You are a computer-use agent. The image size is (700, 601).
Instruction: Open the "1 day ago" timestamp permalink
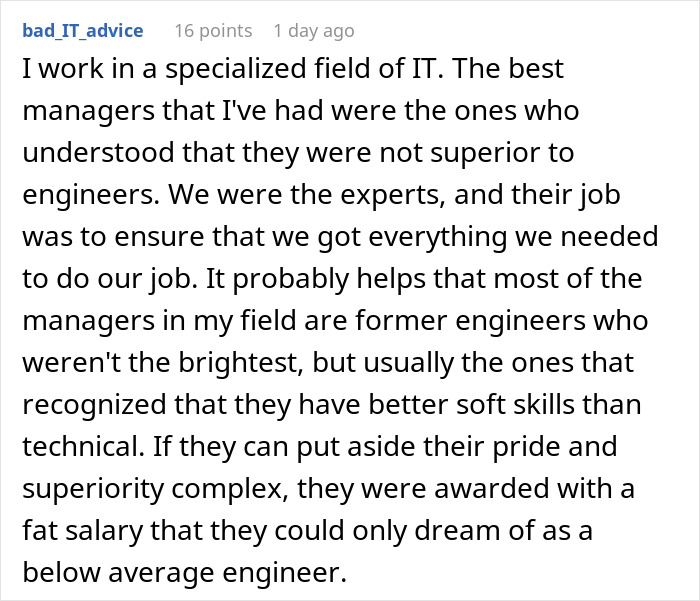(x=314, y=31)
